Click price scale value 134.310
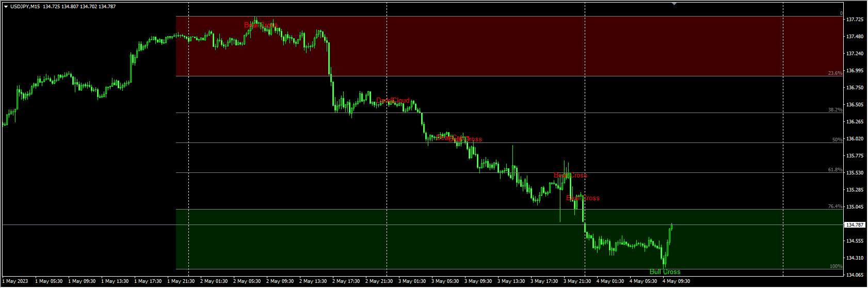This screenshot has width=868, height=288. point(855,258)
